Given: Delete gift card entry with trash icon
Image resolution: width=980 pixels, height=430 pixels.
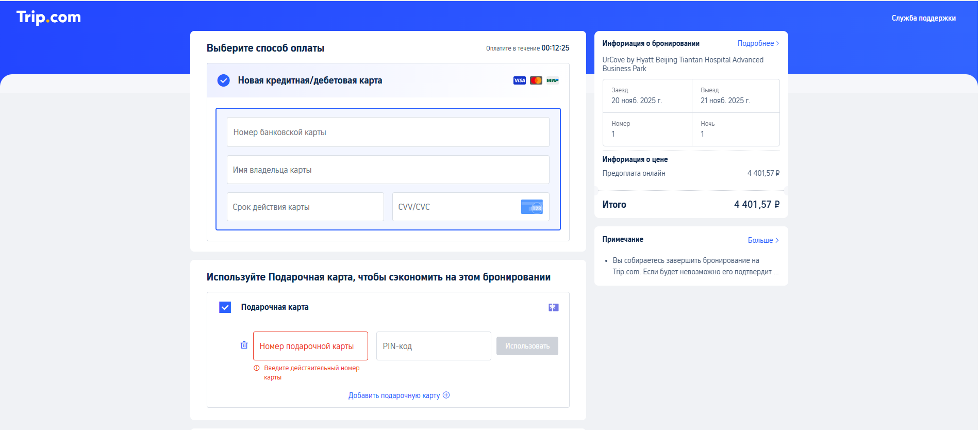Looking at the screenshot, I should (244, 345).
